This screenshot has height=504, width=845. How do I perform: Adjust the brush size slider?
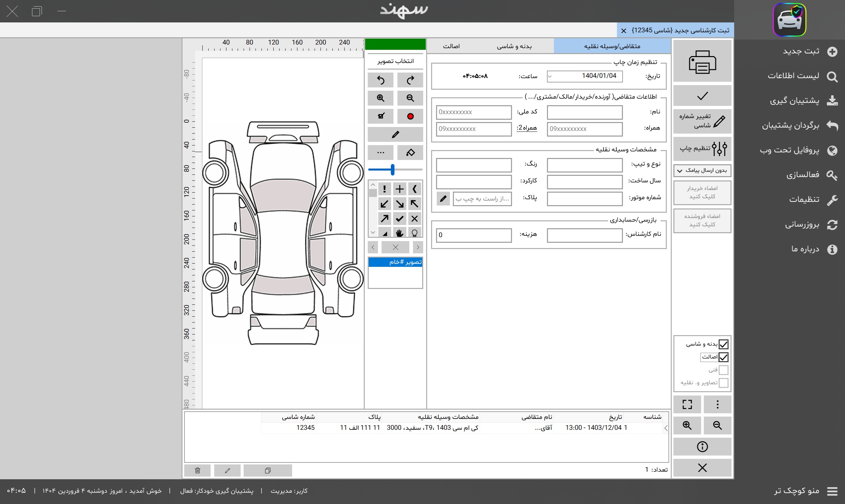[x=392, y=170]
